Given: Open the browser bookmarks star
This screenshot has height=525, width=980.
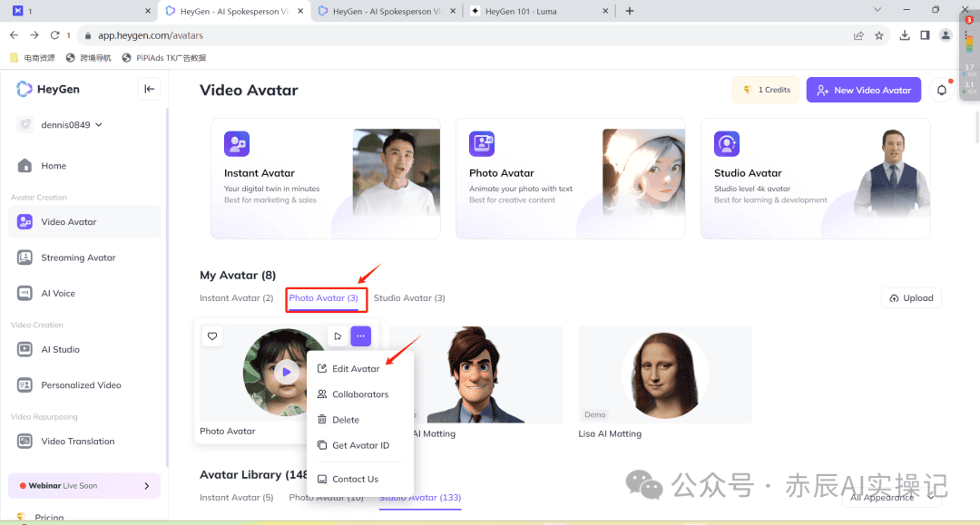Looking at the screenshot, I should click(x=878, y=34).
